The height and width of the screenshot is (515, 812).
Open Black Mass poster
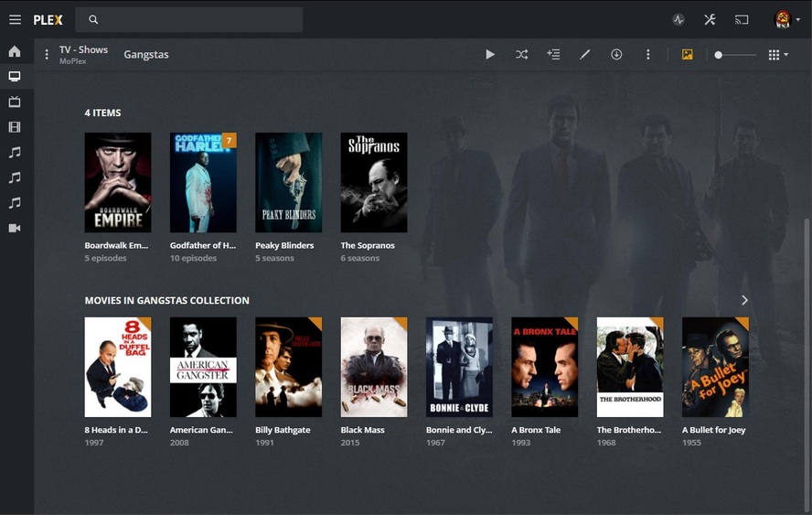tap(374, 367)
